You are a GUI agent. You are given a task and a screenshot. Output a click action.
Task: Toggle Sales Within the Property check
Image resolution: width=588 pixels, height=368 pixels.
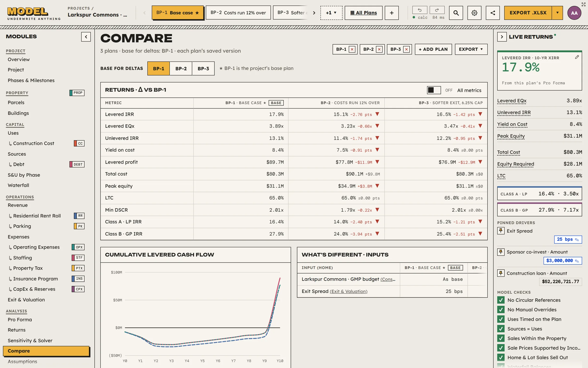pyautogui.click(x=501, y=338)
